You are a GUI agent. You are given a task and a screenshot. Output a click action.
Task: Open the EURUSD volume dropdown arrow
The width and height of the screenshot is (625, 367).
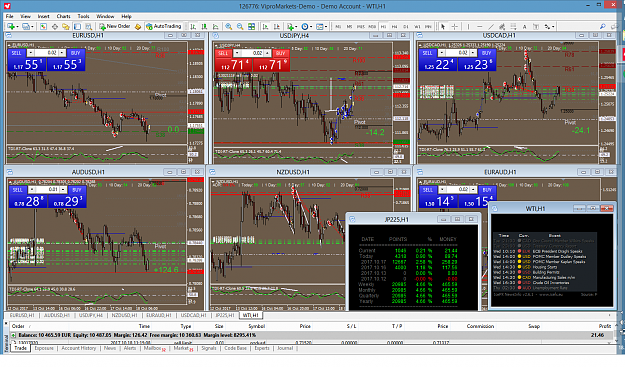30,53
